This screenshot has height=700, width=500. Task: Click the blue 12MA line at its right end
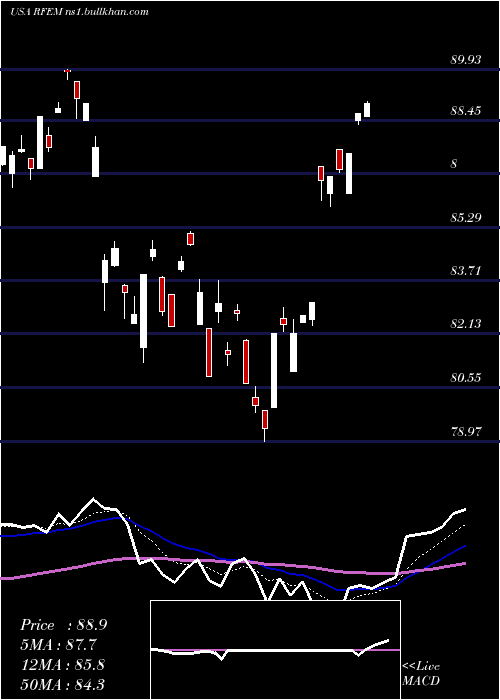(x=464, y=546)
